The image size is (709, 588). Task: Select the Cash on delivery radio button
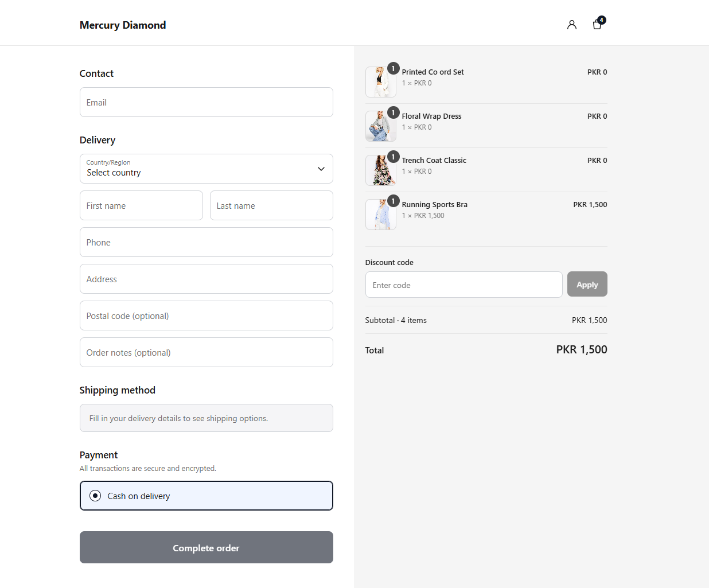pos(95,496)
